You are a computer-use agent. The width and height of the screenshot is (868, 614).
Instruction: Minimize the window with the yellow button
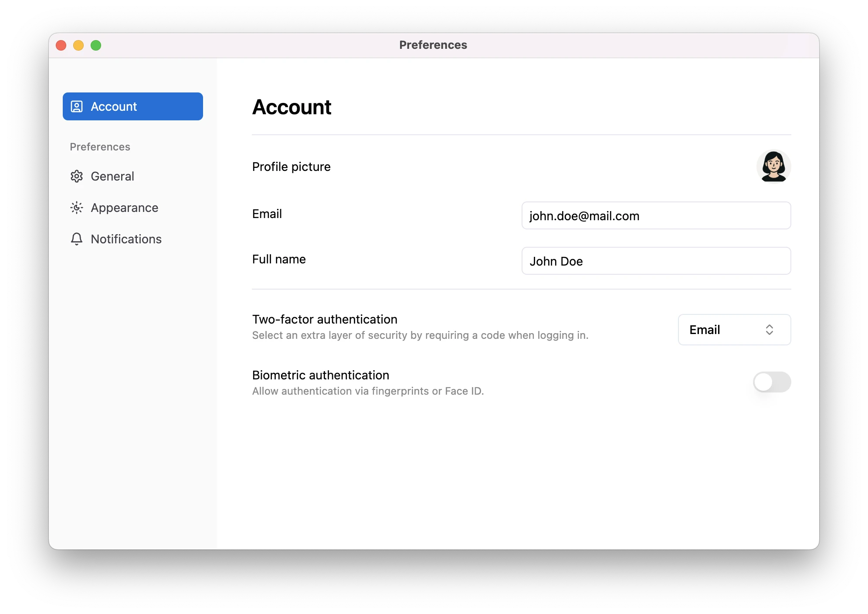click(78, 45)
